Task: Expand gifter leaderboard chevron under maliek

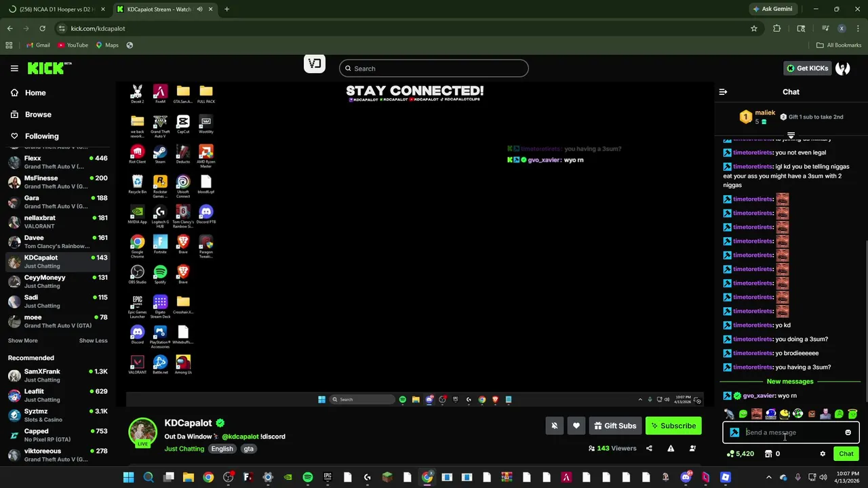Action: click(x=791, y=136)
